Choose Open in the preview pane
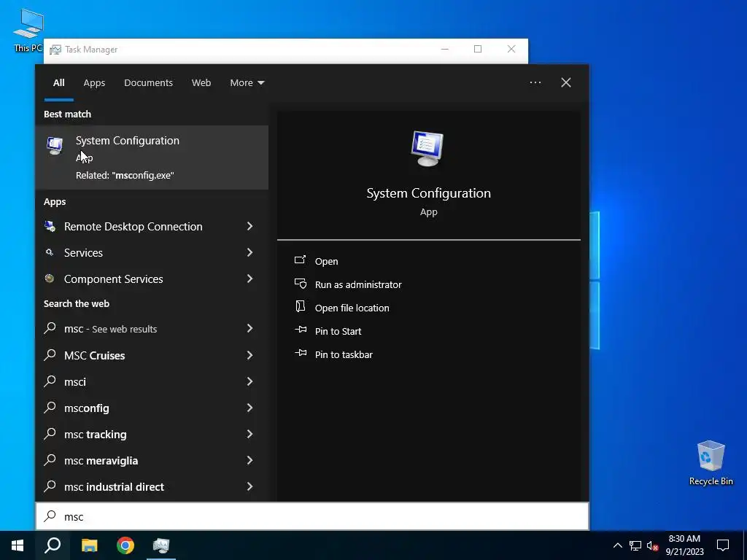747x560 pixels. pos(326,262)
